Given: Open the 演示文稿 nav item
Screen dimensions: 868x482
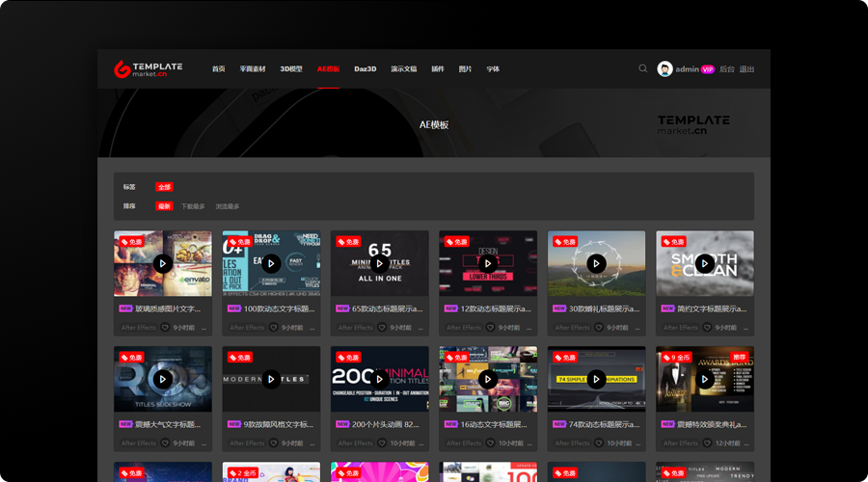Looking at the screenshot, I should [403, 69].
